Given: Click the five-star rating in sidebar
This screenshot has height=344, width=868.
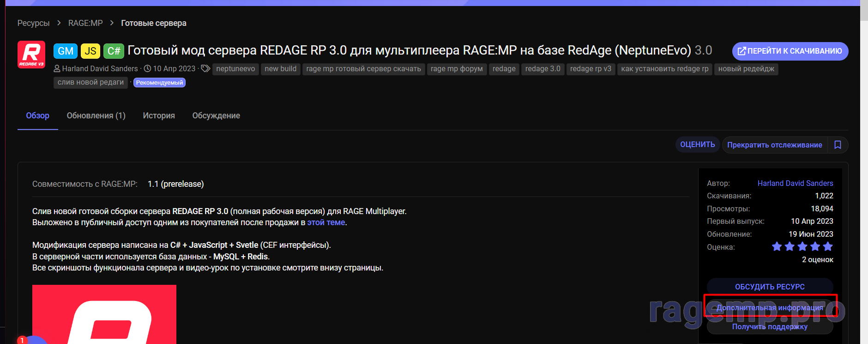Looking at the screenshot, I should point(802,246).
